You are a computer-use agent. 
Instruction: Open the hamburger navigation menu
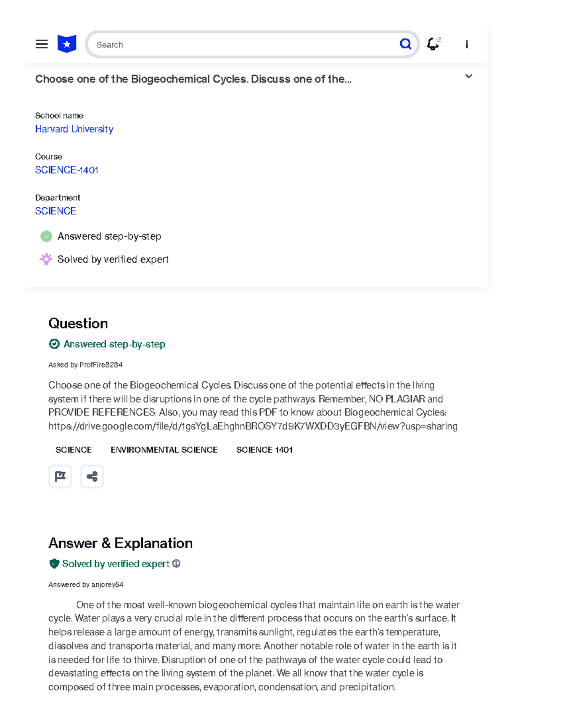click(x=42, y=44)
